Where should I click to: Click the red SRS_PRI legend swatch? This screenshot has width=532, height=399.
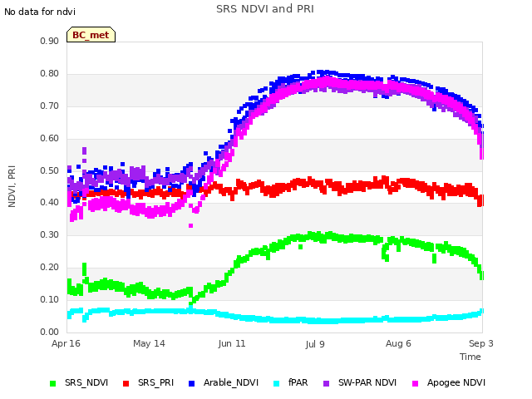(126, 383)
